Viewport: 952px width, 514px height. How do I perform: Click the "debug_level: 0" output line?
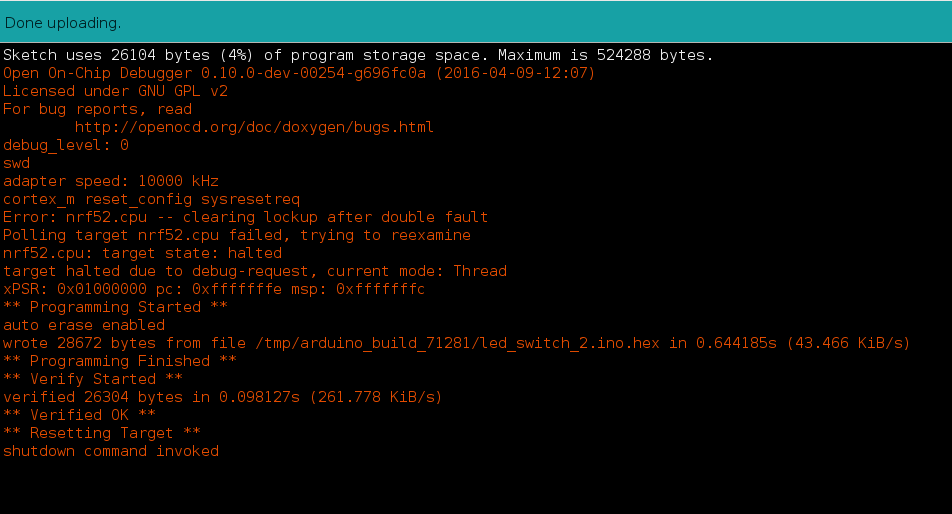66,145
